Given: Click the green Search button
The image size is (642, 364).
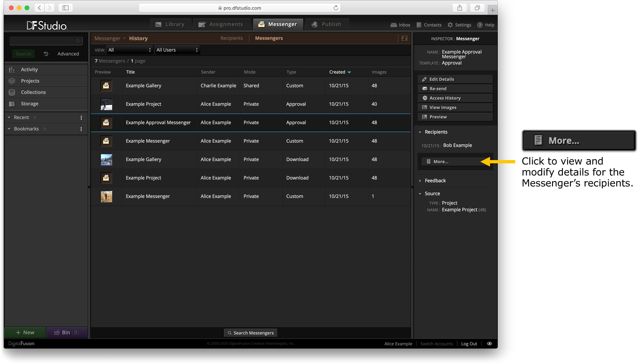Looking at the screenshot, I should pyautogui.click(x=24, y=54).
